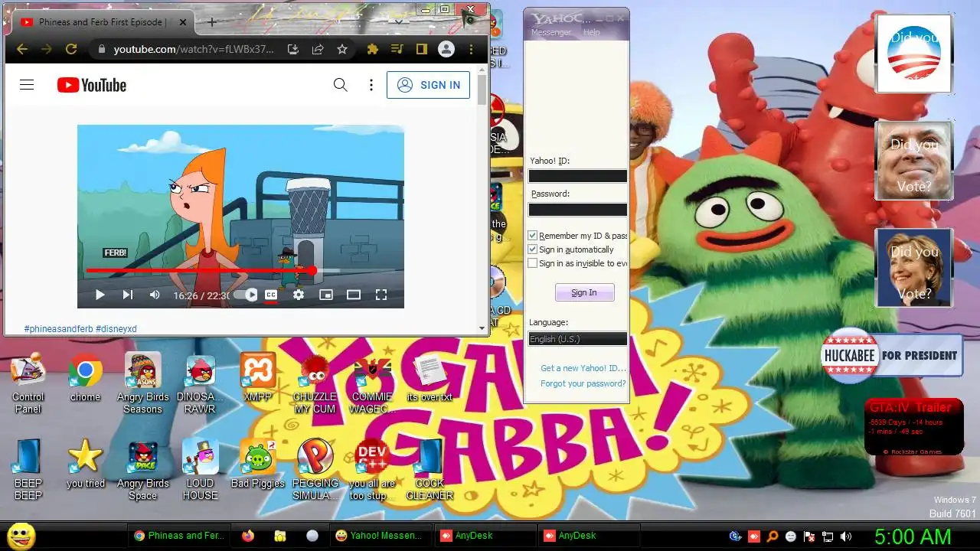Enable miniplayer mode
The height and width of the screenshot is (551, 980).
326,295
